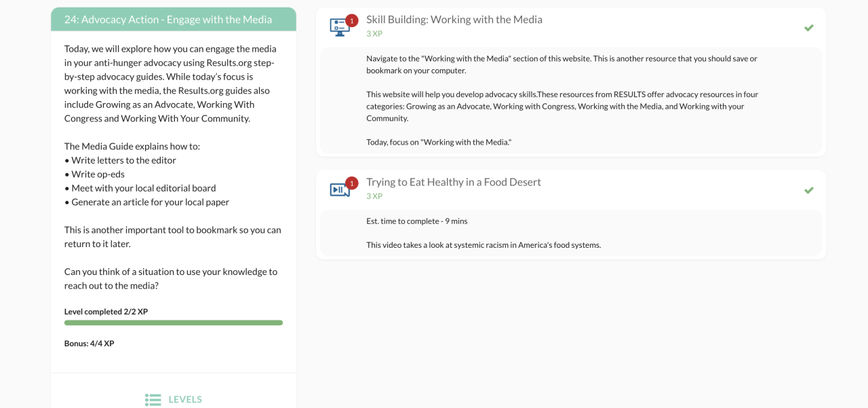Toggle the green checkmark for Skill Building
The image size is (868, 408).
point(808,28)
